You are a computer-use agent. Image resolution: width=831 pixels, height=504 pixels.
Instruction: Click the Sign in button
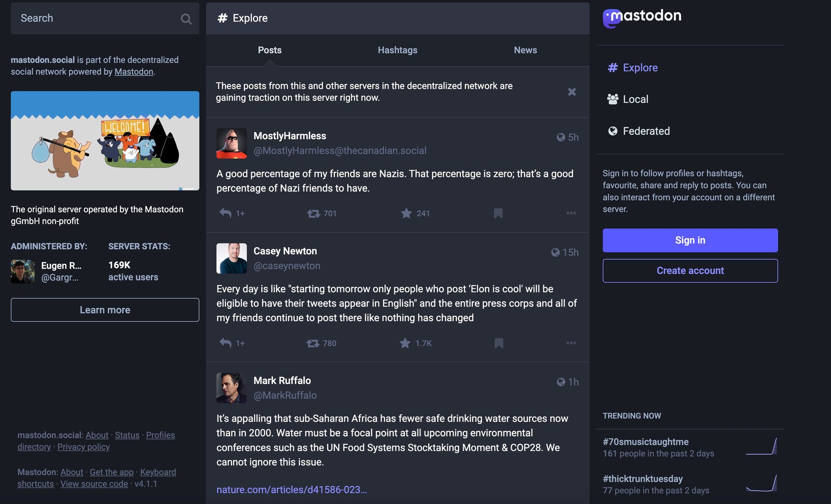pyautogui.click(x=690, y=240)
